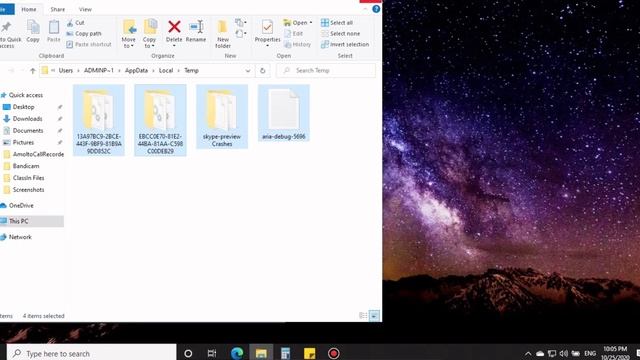Click ADMINP~1 in the address path

click(x=99, y=71)
